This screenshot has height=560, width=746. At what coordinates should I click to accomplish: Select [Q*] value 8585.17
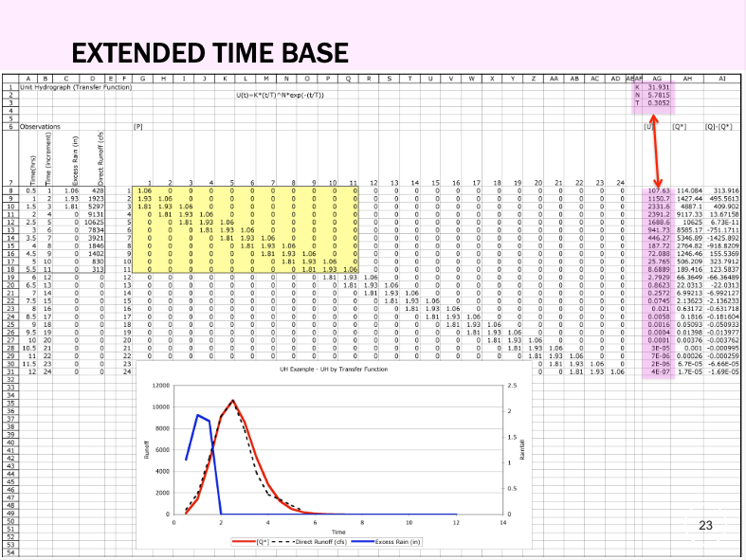(690, 230)
